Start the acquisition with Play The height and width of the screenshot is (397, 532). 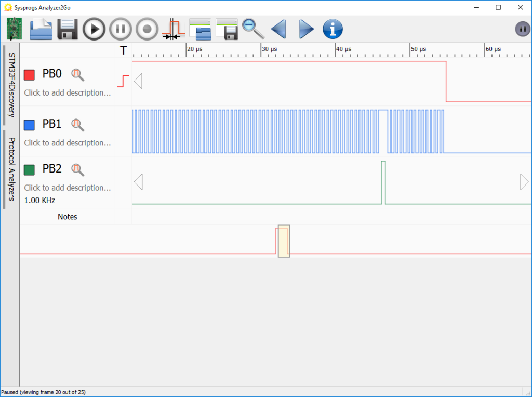point(94,29)
